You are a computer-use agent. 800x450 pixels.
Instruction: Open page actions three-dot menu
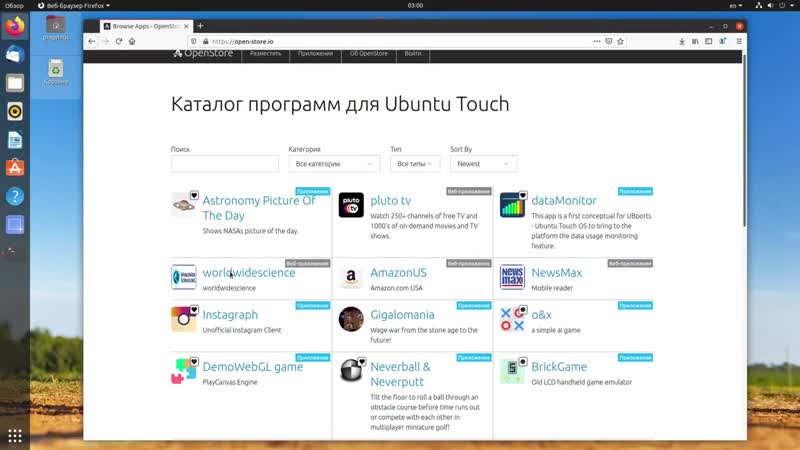point(597,41)
